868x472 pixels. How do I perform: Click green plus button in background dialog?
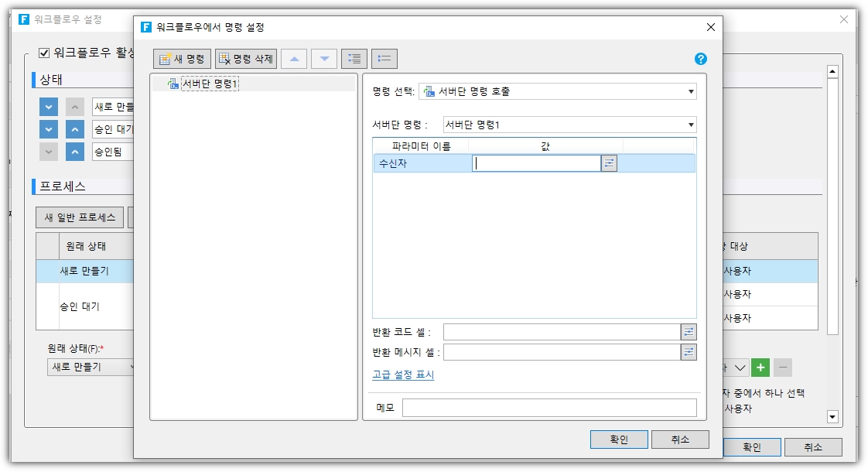[760, 368]
